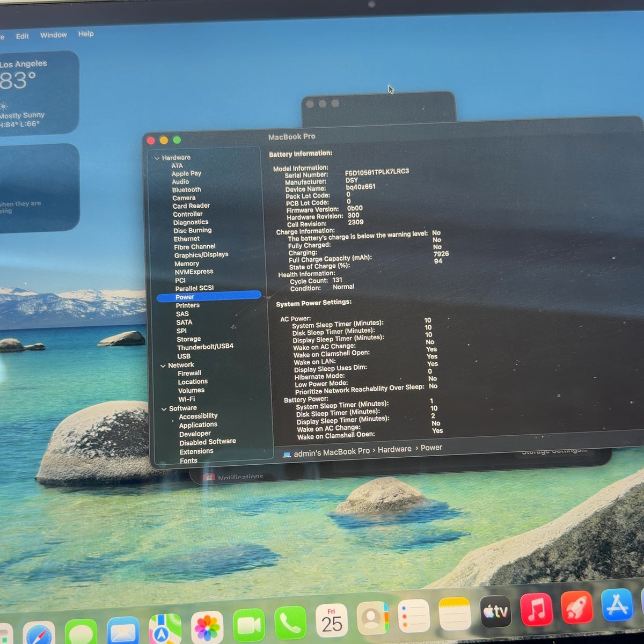Launch FaceTime from the Dock
Viewport: 644px width, 644px height.
tap(248, 625)
